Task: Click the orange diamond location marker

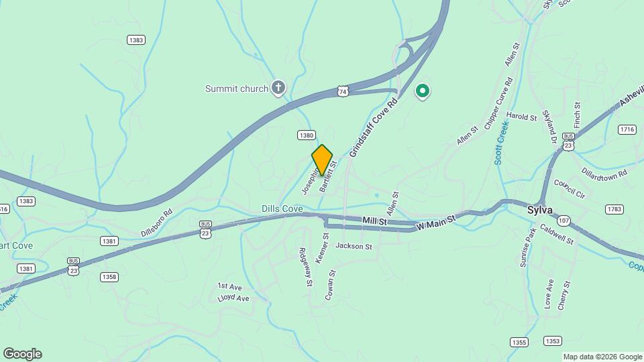Action: [x=322, y=160]
